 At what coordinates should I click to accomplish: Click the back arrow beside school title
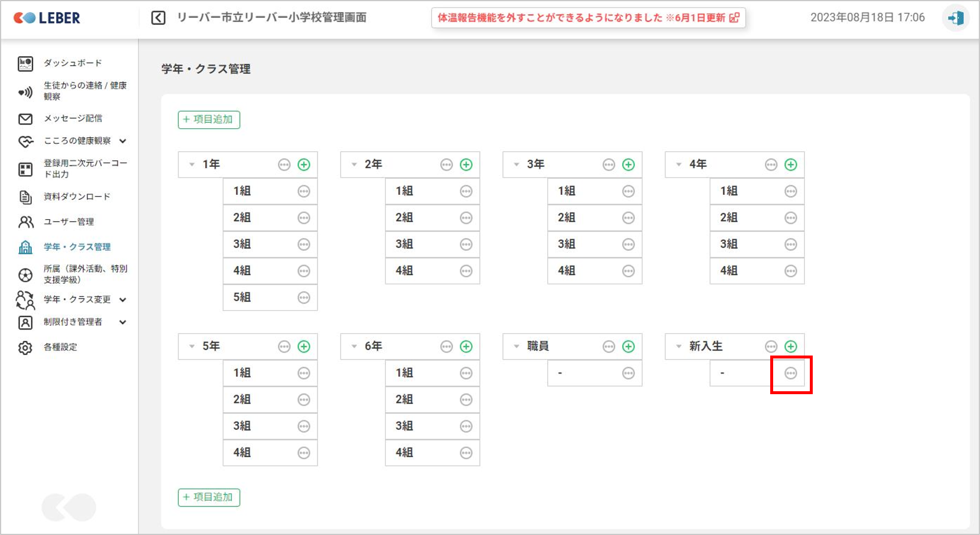(158, 18)
